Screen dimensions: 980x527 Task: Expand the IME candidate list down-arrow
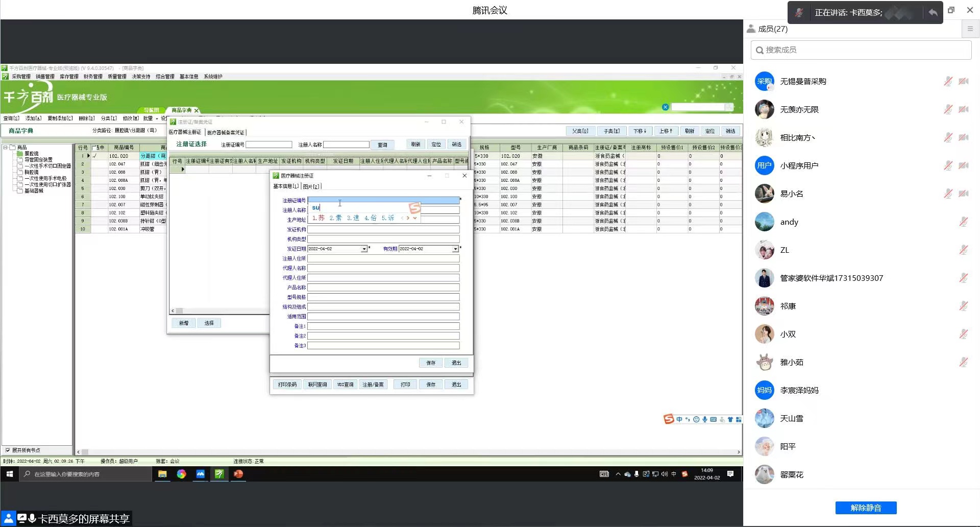[415, 218]
